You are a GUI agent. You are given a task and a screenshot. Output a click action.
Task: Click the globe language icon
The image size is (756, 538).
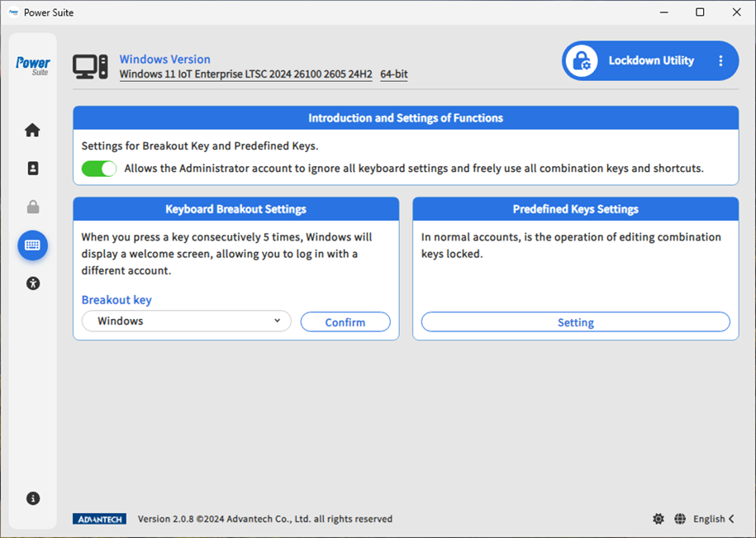679,519
